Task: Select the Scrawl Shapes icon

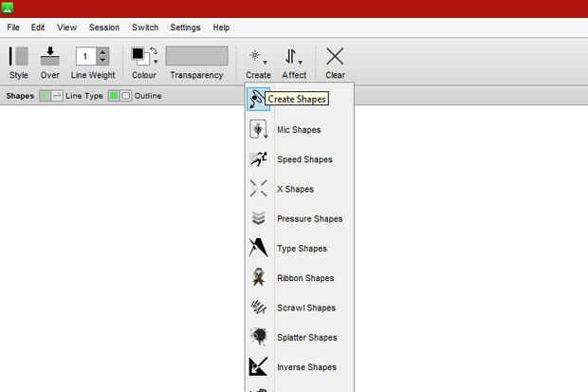Action: 258,307
